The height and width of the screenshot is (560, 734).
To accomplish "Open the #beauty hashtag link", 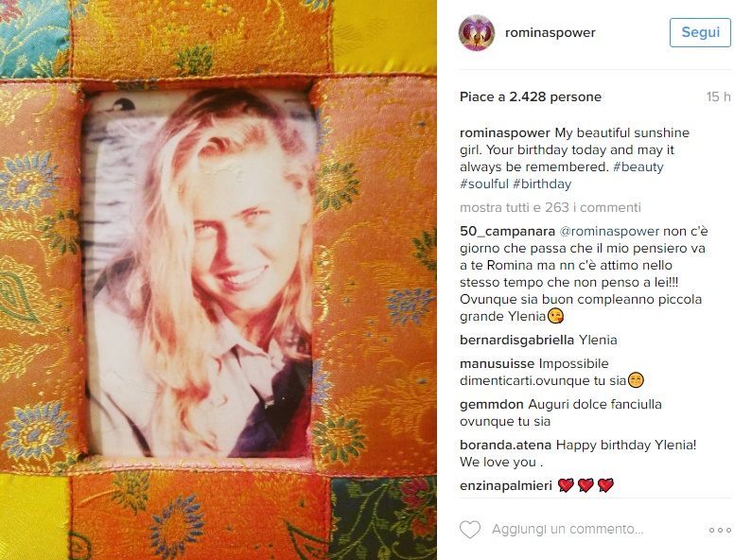I will pyautogui.click(x=638, y=167).
